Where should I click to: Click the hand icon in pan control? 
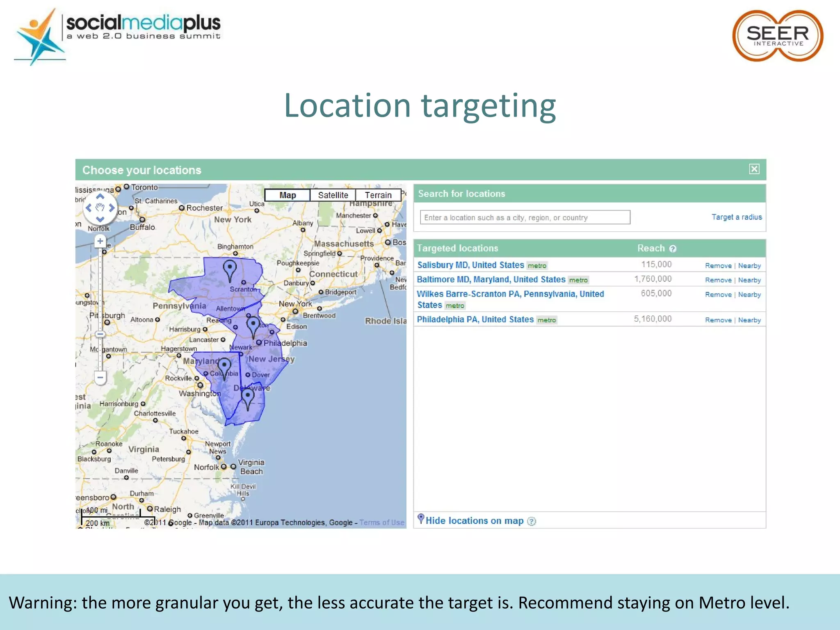[100, 208]
